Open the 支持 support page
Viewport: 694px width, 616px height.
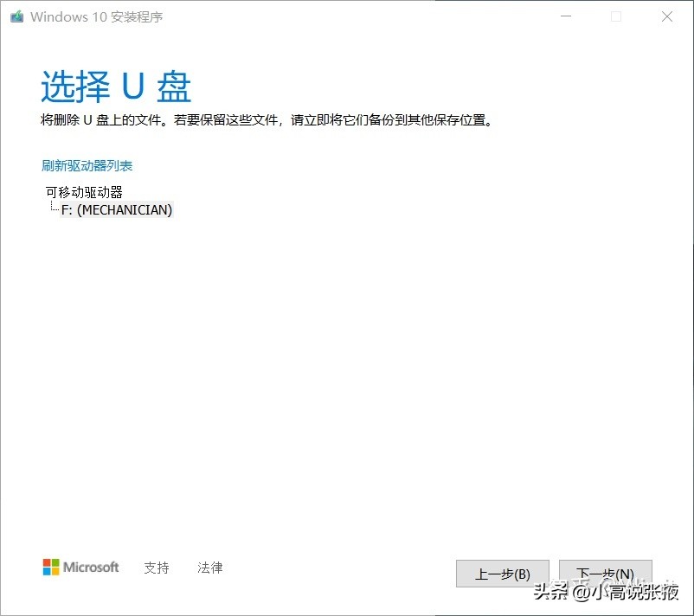(x=157, y=568)
